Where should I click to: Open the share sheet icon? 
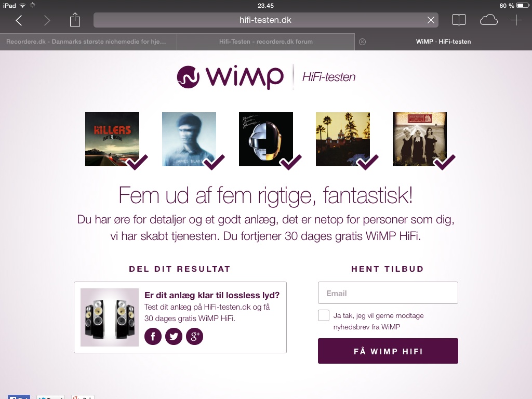[x=75, y=19]
